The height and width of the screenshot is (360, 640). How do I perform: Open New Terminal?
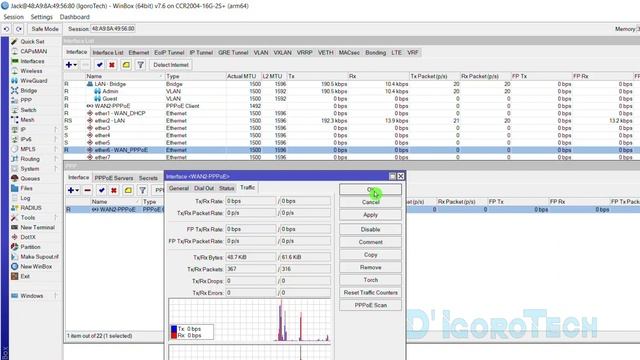[x=38, y=228]
